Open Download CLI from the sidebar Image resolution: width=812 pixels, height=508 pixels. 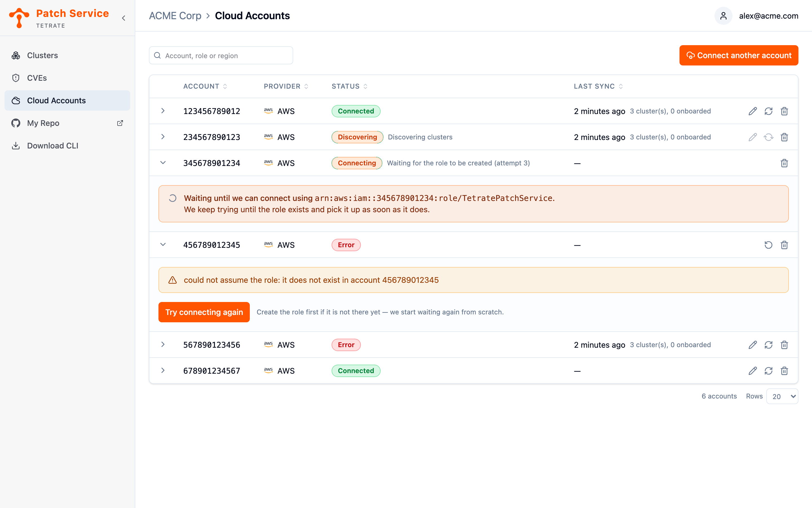pos(67,145)
